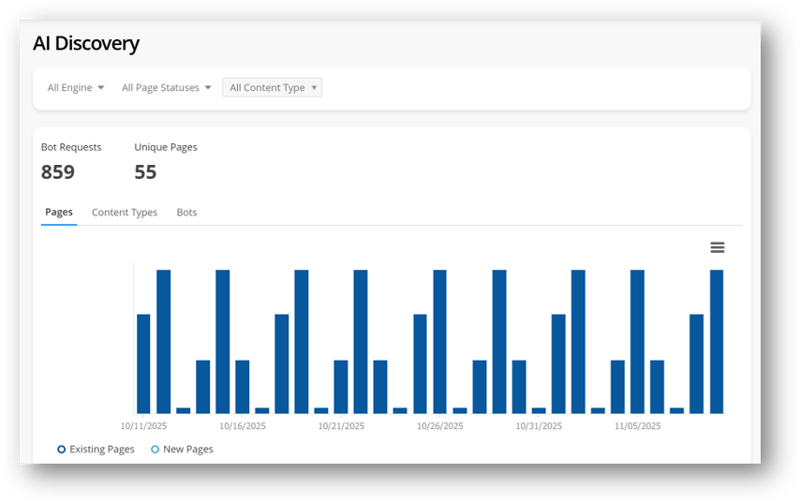Image resolution: width=800 pixels, height=503 pixels.
Task: Click the Bot Requests value 859
Action: [58, 172]
